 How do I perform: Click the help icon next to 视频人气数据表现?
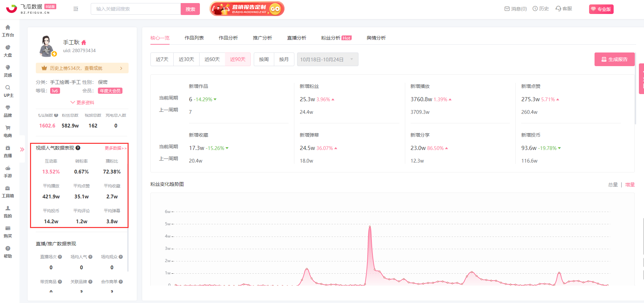click(78, 148)
